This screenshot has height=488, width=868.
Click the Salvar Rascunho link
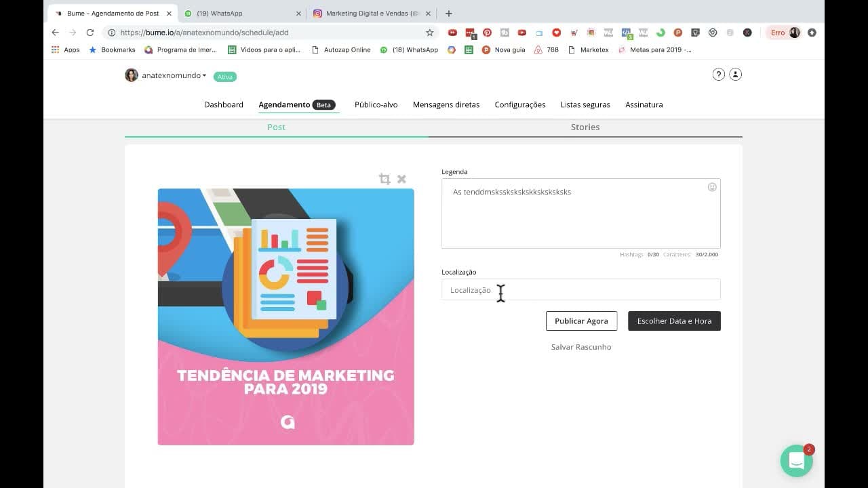[x=581, y=347]
